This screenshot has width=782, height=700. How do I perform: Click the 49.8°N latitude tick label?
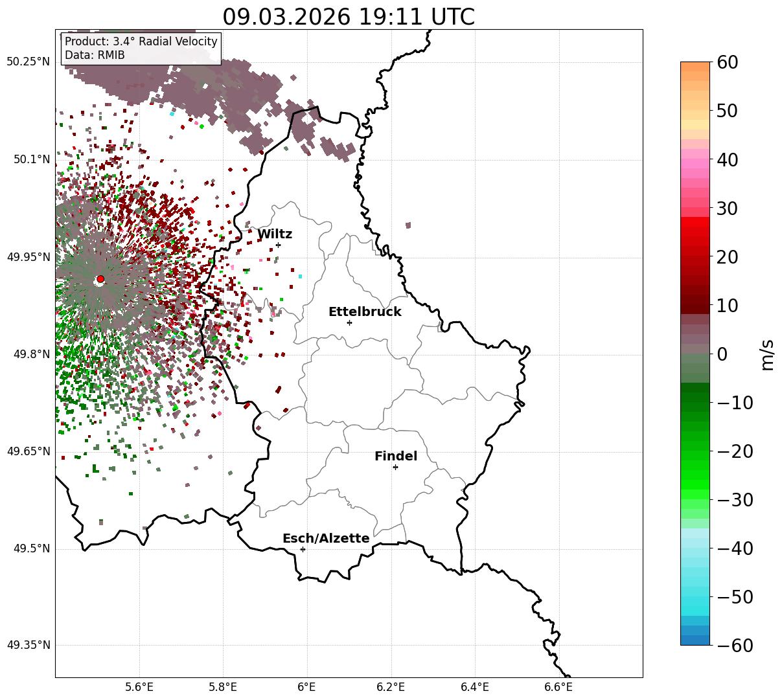31,354
